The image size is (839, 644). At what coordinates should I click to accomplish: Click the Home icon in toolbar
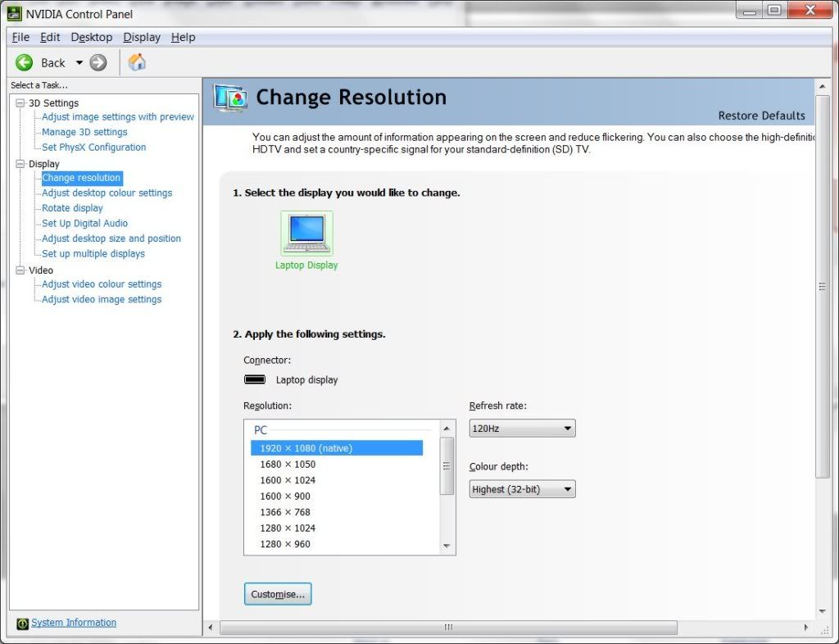tap(137, 62)
